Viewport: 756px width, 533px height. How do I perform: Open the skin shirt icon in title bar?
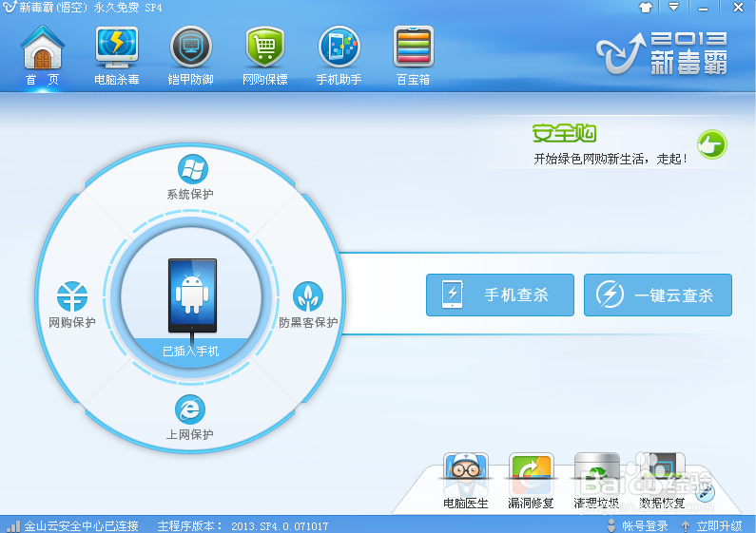point(645,8)
